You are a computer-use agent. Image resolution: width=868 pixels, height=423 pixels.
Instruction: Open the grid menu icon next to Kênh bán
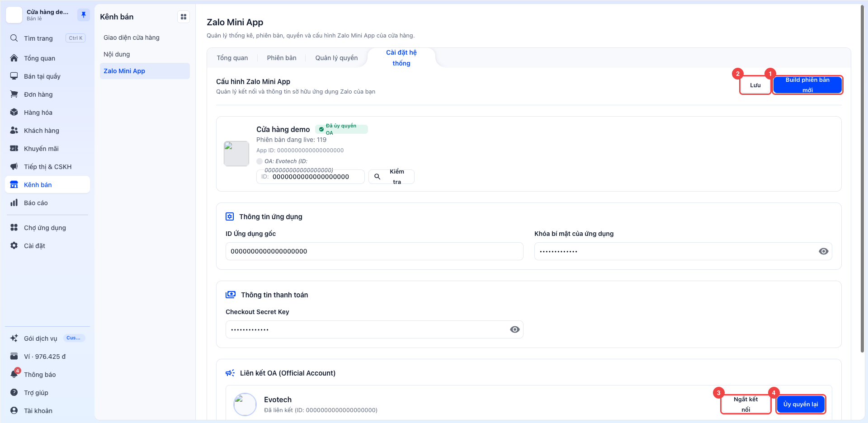[x=184, y=17]
